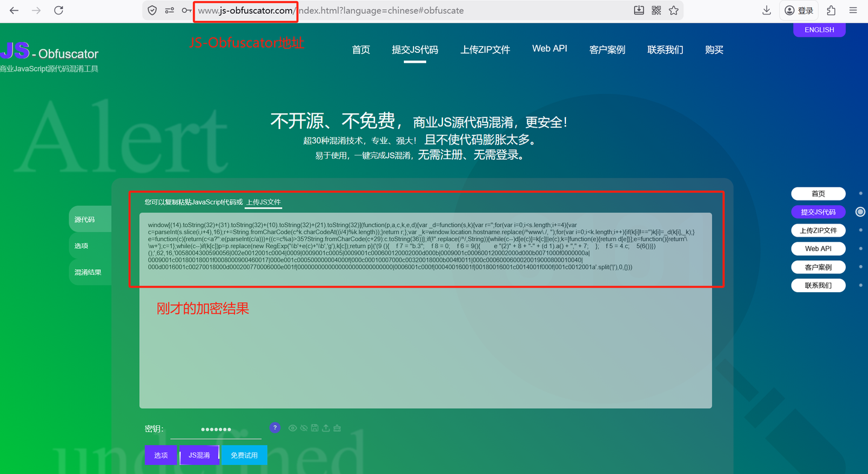Select the 选项 side tab
The image size is (868, 474).
coord(90,246)
